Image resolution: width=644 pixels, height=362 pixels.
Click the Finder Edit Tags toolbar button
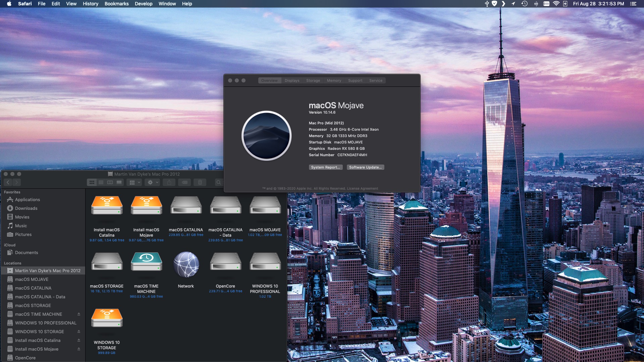(x=184, y=182)
